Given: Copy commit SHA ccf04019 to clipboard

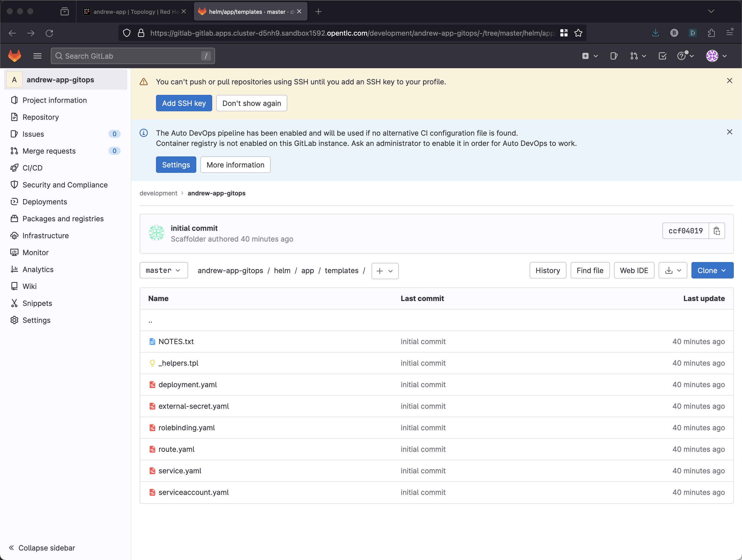Looking at the screenshot, I should click(717, 231).
